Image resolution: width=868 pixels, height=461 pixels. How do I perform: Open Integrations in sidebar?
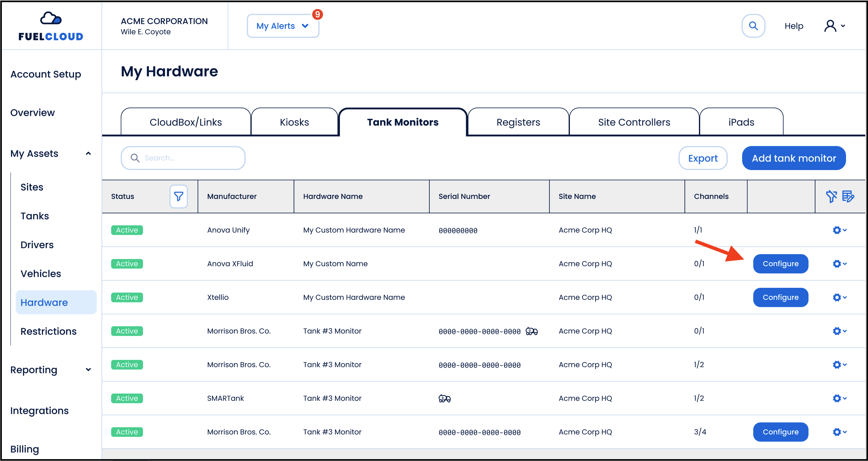point(39,411)
